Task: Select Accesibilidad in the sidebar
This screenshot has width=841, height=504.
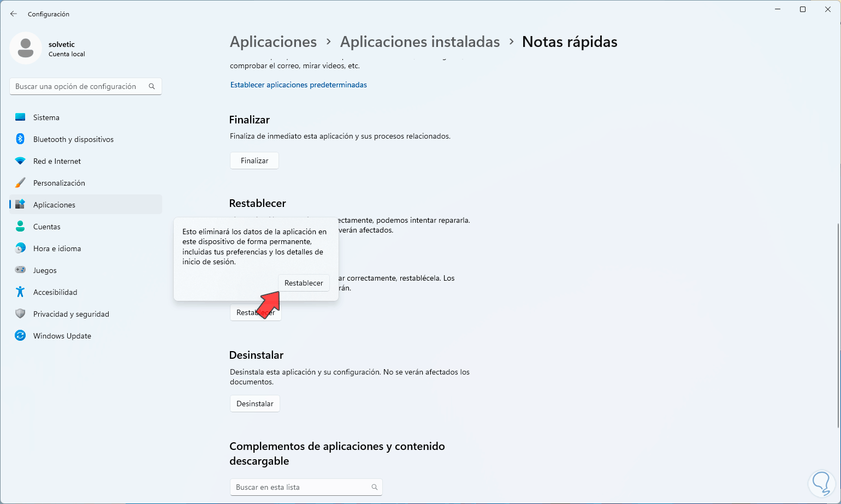Action: coord(86,292)
